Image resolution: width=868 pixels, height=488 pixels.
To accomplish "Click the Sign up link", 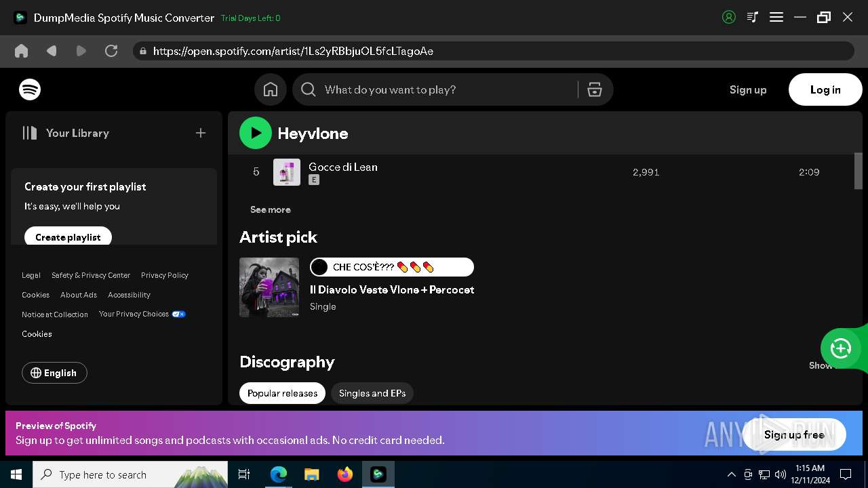I will 748,89.
